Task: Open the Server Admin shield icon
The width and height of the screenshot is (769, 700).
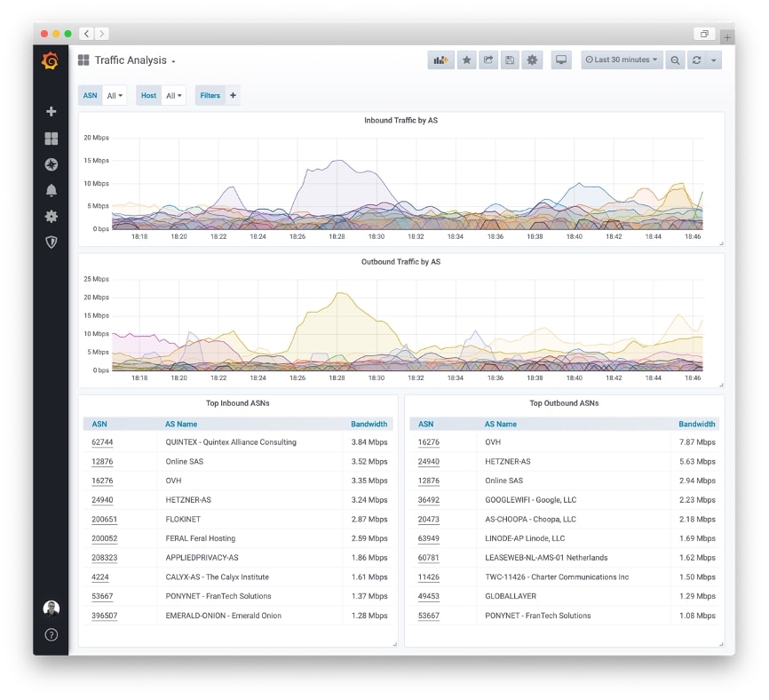Action: (x=51, y=242)
